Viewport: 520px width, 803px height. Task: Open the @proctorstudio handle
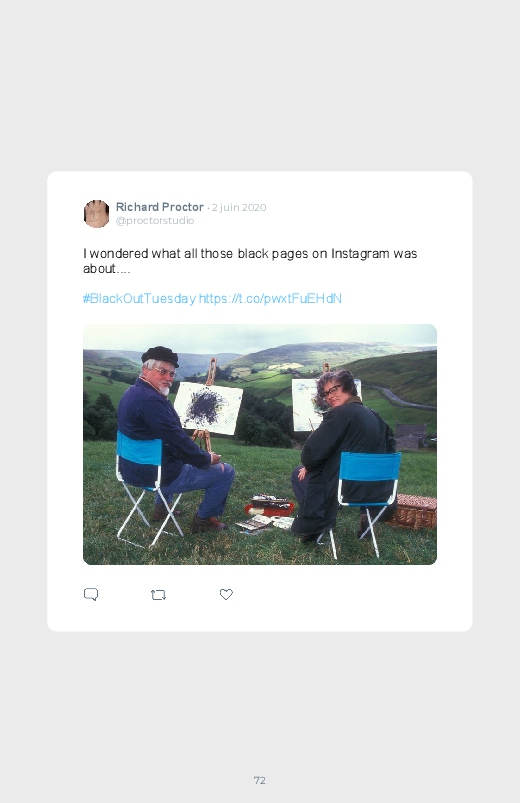(155, 221)
